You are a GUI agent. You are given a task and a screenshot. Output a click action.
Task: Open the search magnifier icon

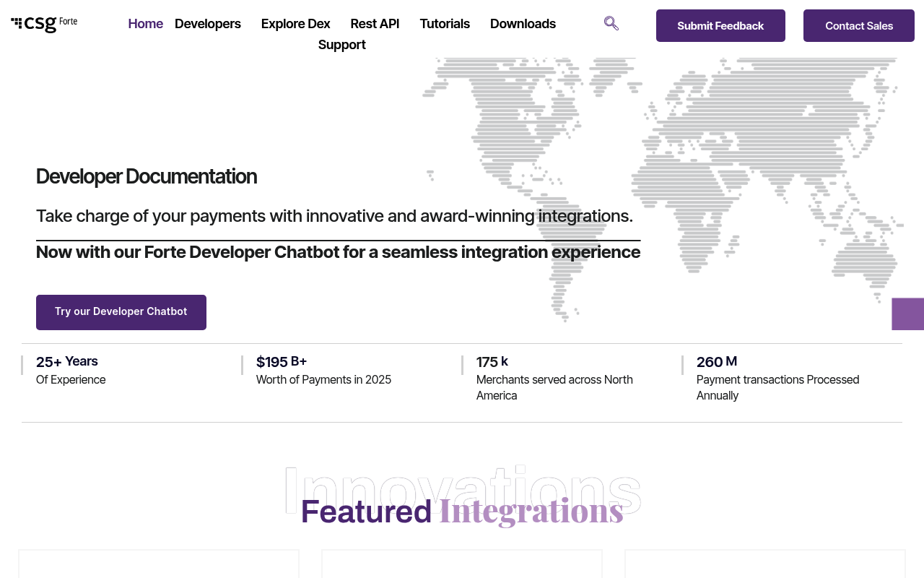tap(611, 23)
